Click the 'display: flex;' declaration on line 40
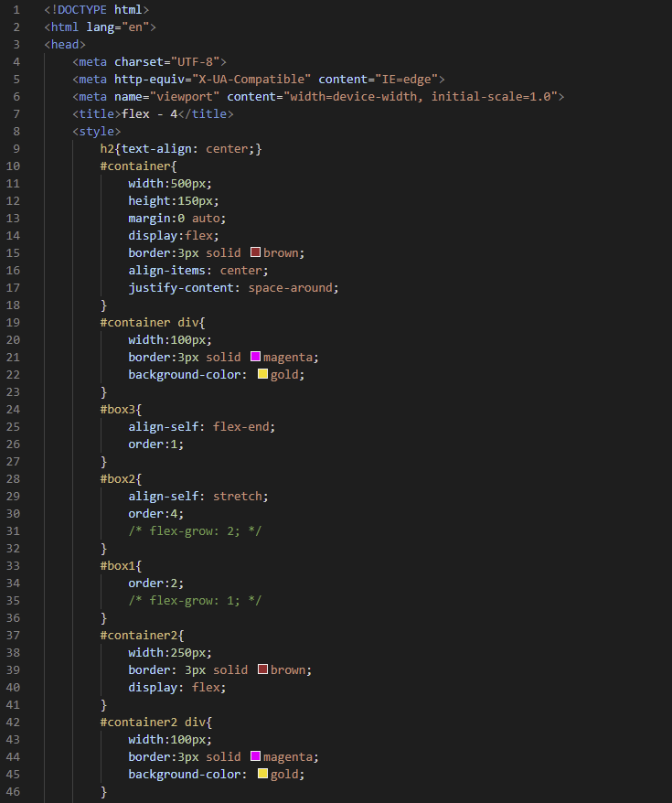This screenshot has height=803, width=672. [177, 688]
